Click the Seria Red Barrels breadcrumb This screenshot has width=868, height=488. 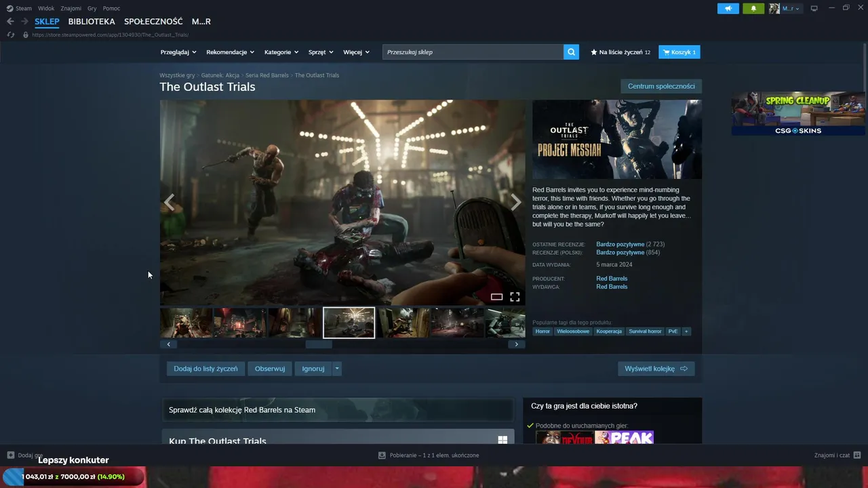tap(267, 75)
